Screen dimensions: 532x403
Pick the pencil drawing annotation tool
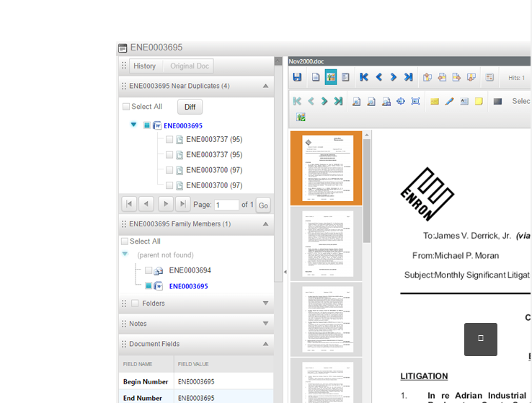[449, 102]
